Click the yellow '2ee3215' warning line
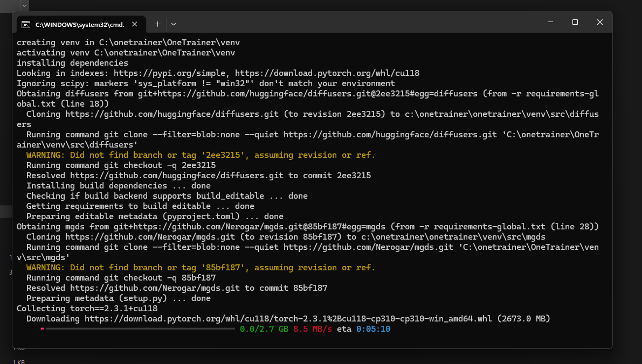The width and height of the screenshot is (642, 364). click(200, 155)
